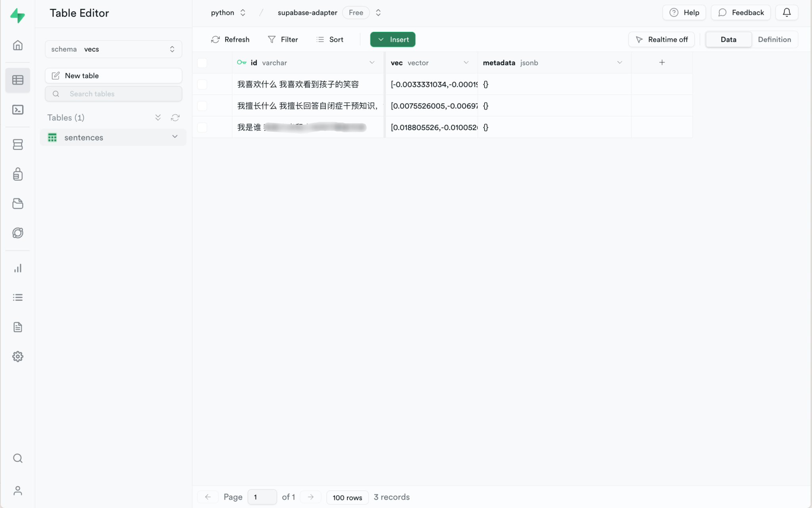
Task: Click the Refresh button
Action: point(230,39)
